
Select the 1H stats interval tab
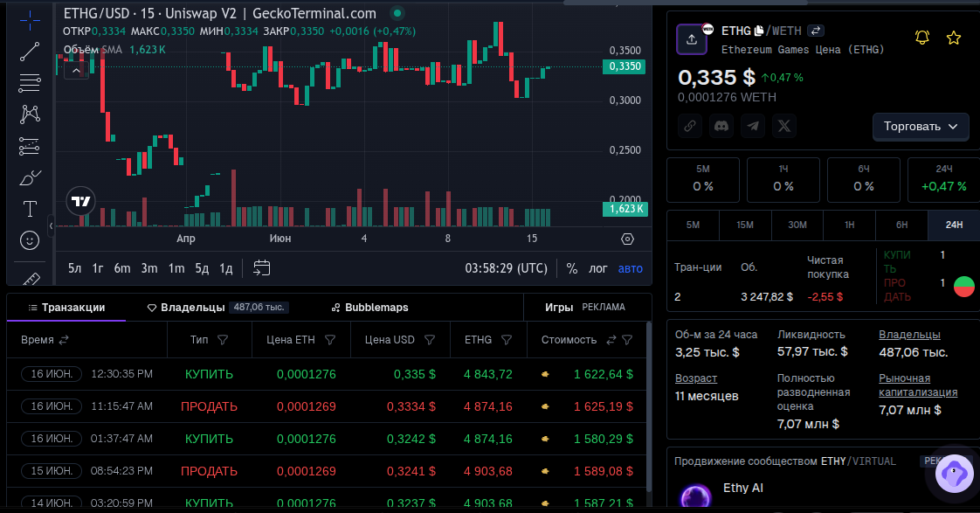point(849,225)
